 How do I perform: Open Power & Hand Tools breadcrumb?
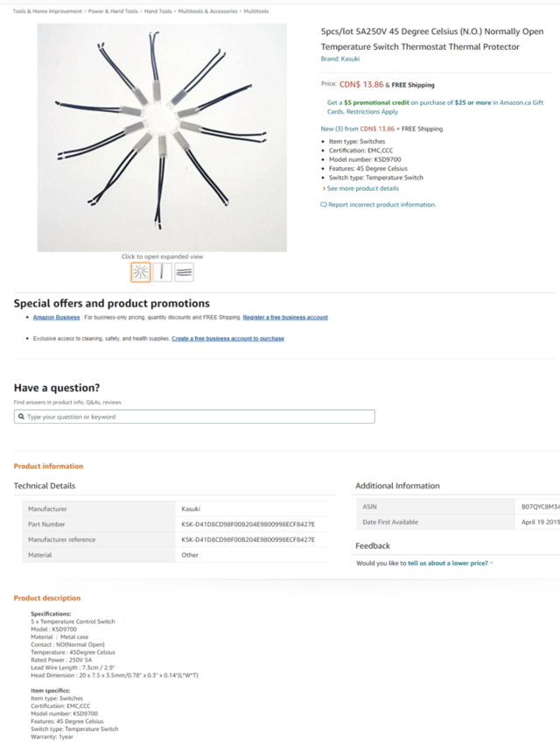[x=113, y=11]
